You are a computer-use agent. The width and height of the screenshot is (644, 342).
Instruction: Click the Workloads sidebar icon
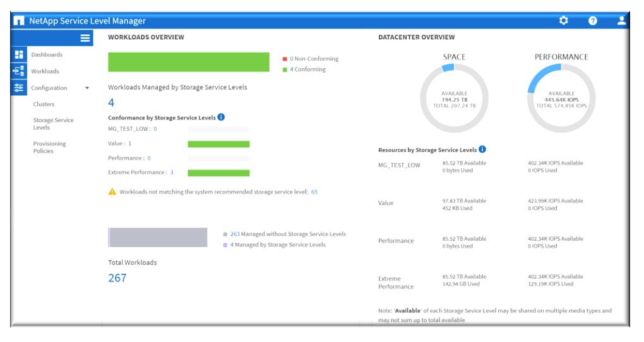19,71
